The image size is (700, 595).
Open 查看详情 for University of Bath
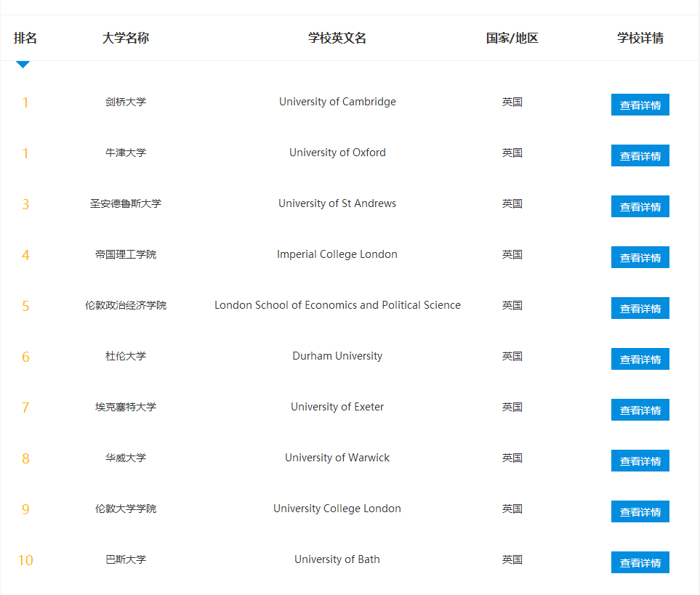click(x=640, y=562)
